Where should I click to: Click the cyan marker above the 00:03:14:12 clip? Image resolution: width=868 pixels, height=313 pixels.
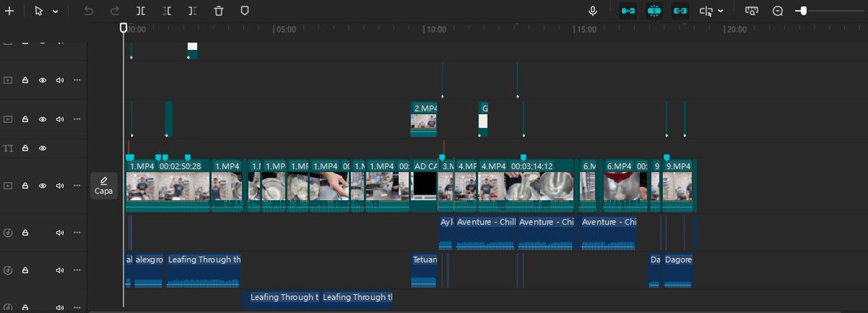click(523, 157)
